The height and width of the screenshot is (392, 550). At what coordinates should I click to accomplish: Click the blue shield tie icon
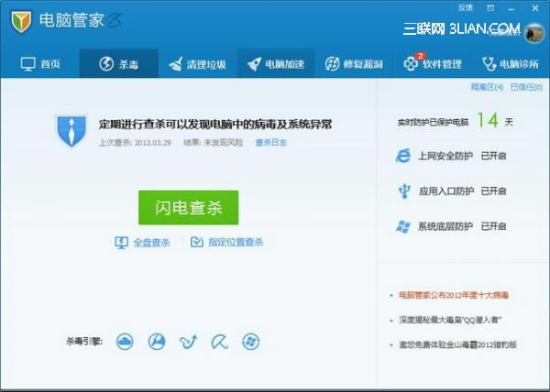71,131
